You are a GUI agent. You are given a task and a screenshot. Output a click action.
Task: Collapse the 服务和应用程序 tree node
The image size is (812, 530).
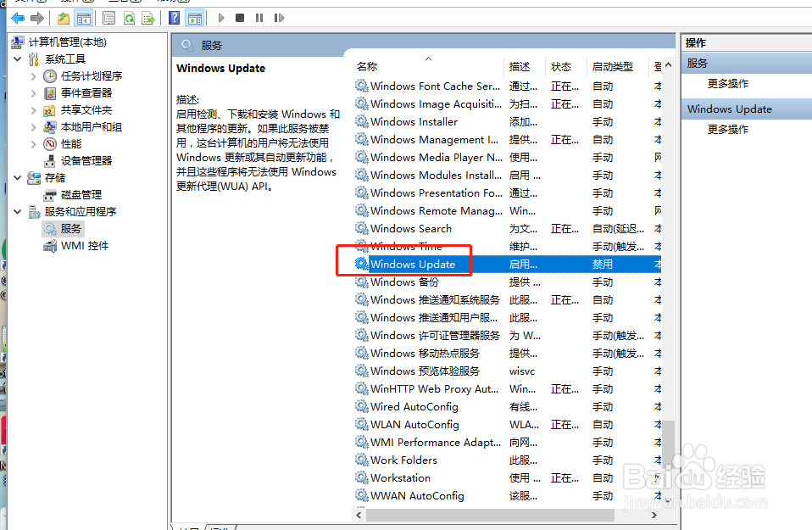18,211
